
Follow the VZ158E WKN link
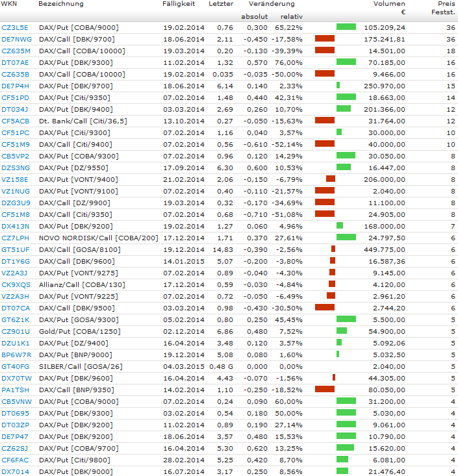[15, 180]
